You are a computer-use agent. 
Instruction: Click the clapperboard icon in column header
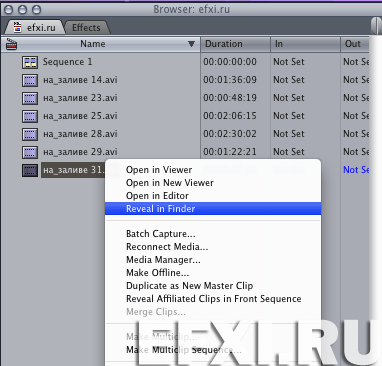tap(11, 44)
